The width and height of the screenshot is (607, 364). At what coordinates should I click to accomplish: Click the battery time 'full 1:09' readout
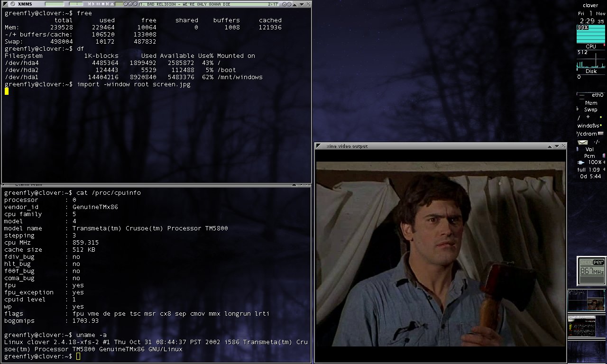589,170
